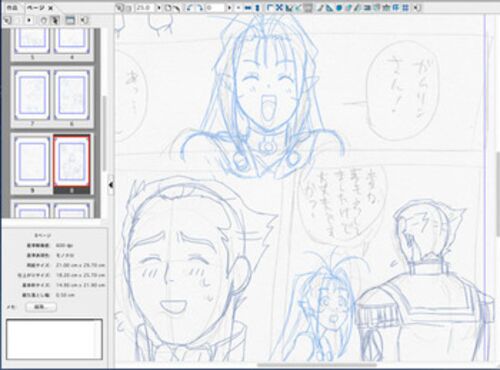Click the flip horizontal blue arrows icon

pos(248,8)
